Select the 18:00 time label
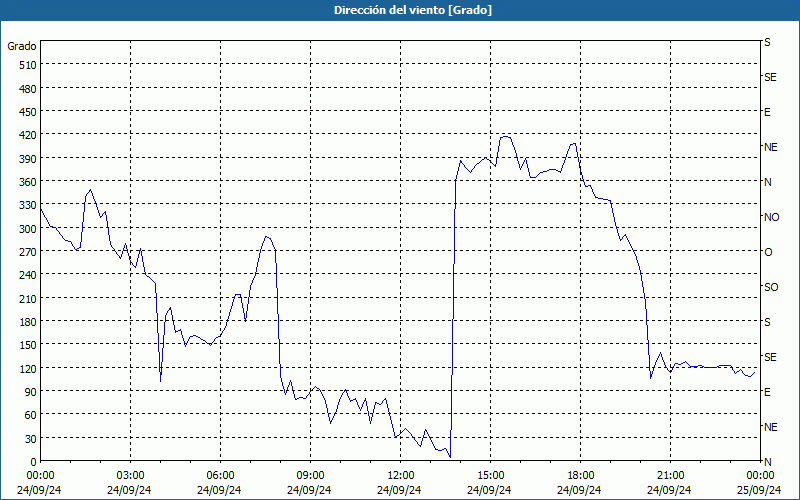This screenshot has height=500, width=800. click(x=580, y=476)
